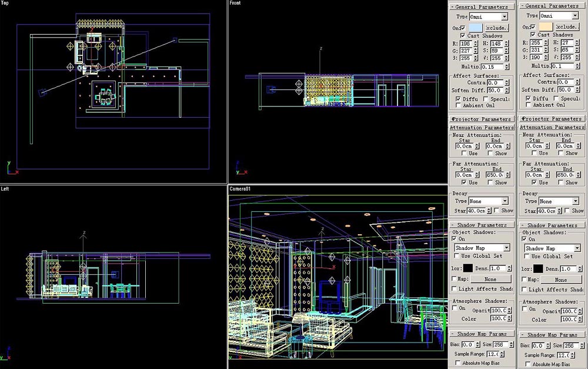The height and width of the screenshot is (369, 588).
Task: Click the Front viewport label
Action: pos(235,3)
